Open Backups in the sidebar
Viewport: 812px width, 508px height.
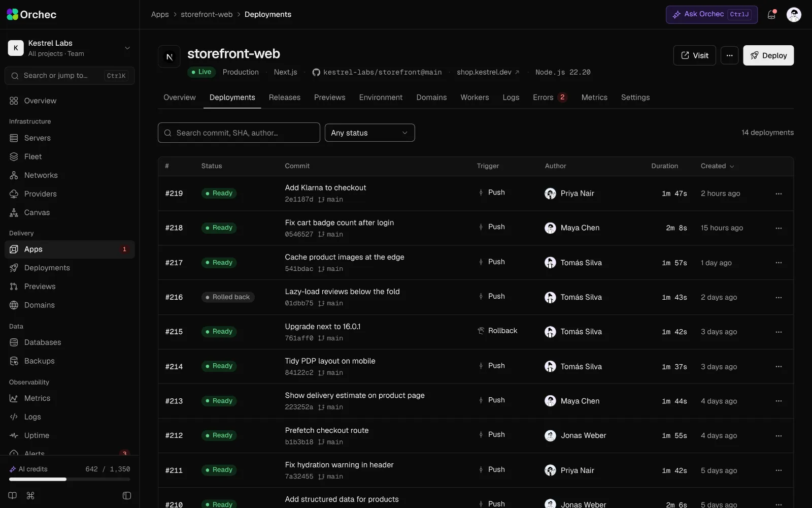[x=70, y=361]
